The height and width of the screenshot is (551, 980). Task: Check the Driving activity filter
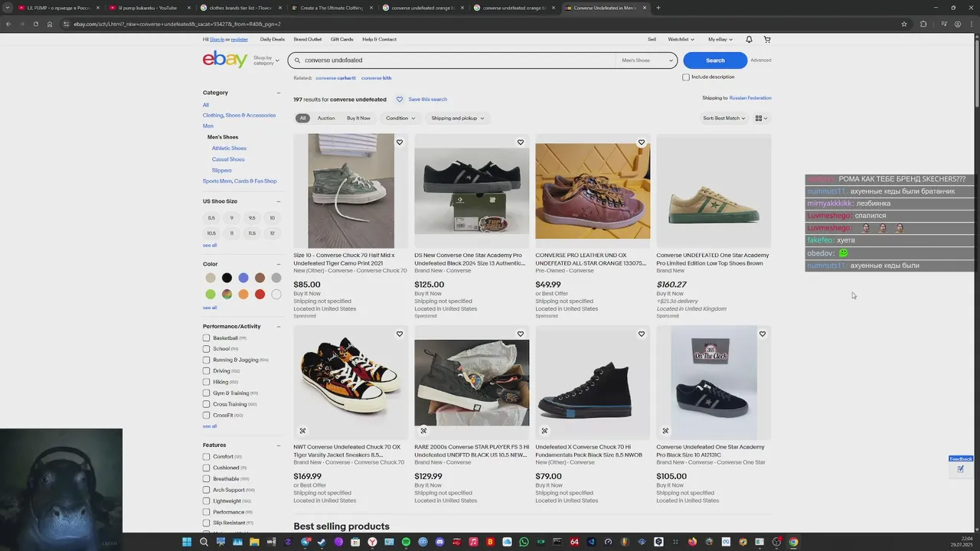206,371
